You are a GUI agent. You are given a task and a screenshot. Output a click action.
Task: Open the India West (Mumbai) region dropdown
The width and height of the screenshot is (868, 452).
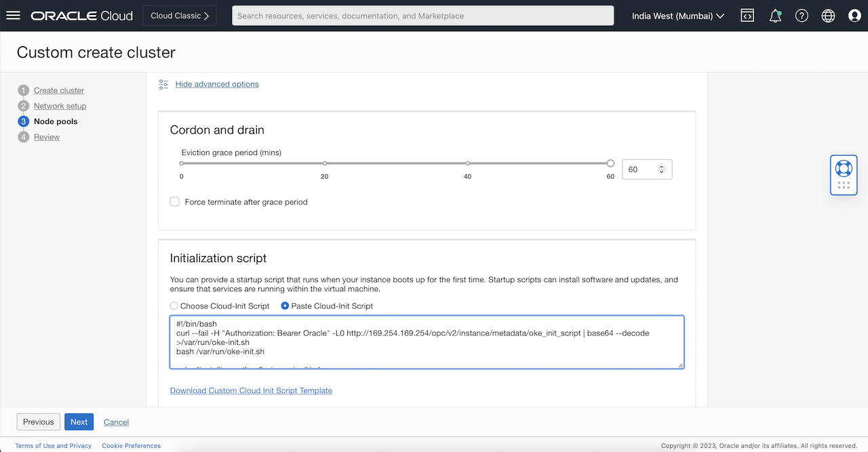[x=678, y=16]
